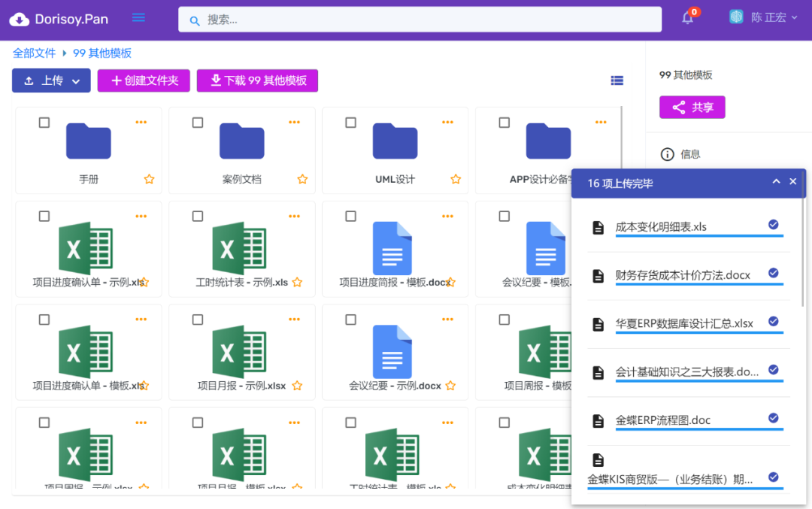Viewport: 812px width, 509px height.
Task: Star the 手册 folder
Action: point(149,179)
